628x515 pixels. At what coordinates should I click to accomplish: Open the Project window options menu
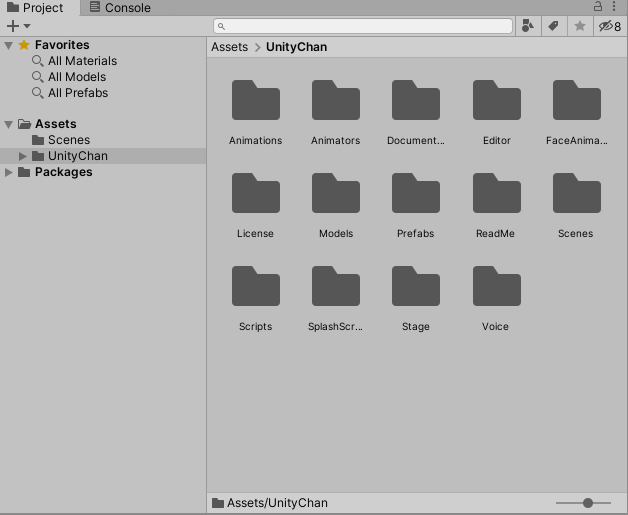614,6
